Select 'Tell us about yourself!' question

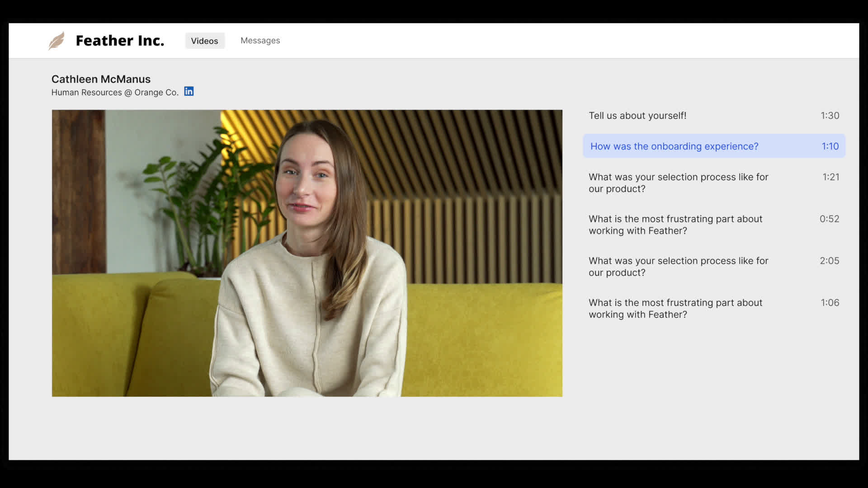pyautogui.click(x=637, y=116)
